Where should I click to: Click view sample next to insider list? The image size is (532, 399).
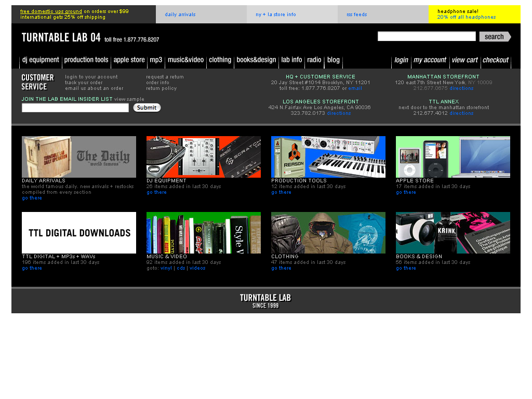tap(129, 99)
